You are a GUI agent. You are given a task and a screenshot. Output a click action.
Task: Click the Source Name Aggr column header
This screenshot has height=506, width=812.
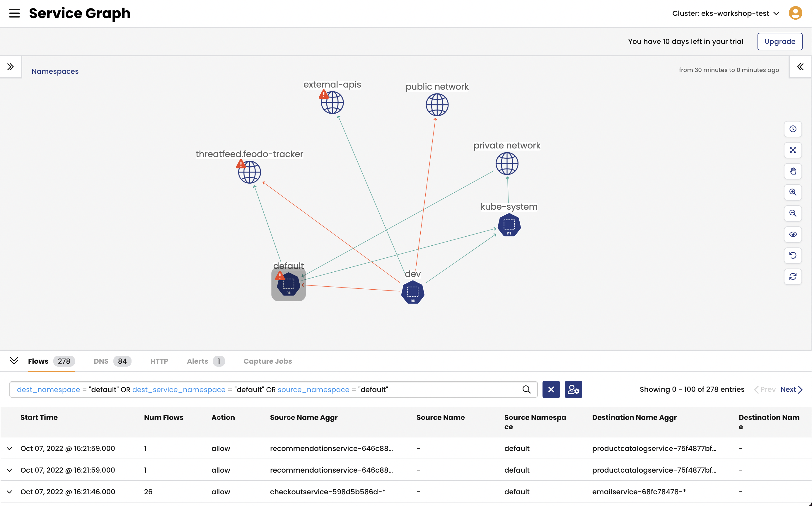[x=303, y=417]
